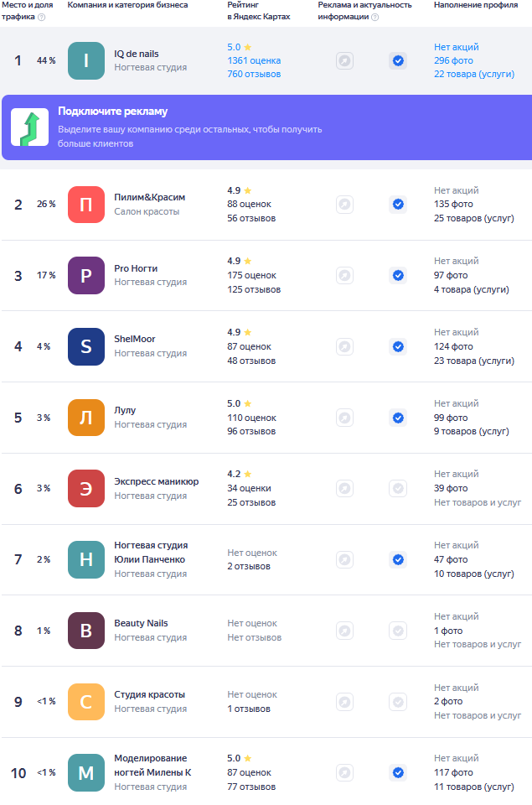
Task: Click the green arrow advertising banner icon
Action: [x=29, y=127]
